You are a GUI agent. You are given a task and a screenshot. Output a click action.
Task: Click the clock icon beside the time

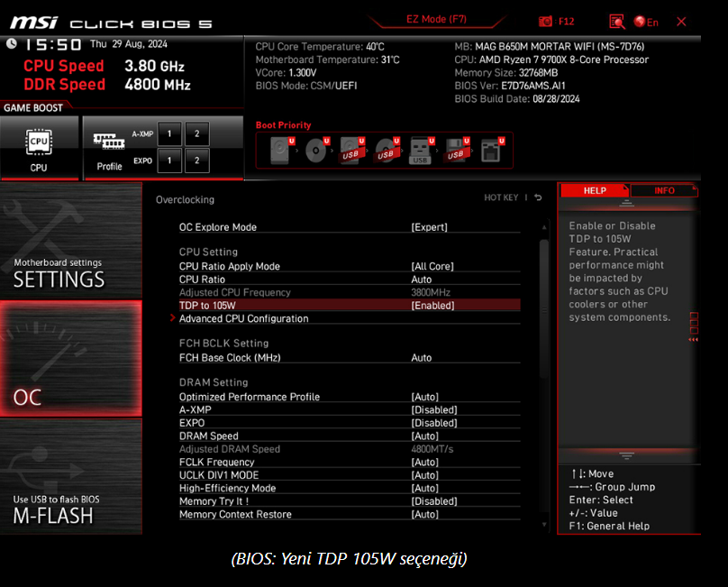coord(12,43)
